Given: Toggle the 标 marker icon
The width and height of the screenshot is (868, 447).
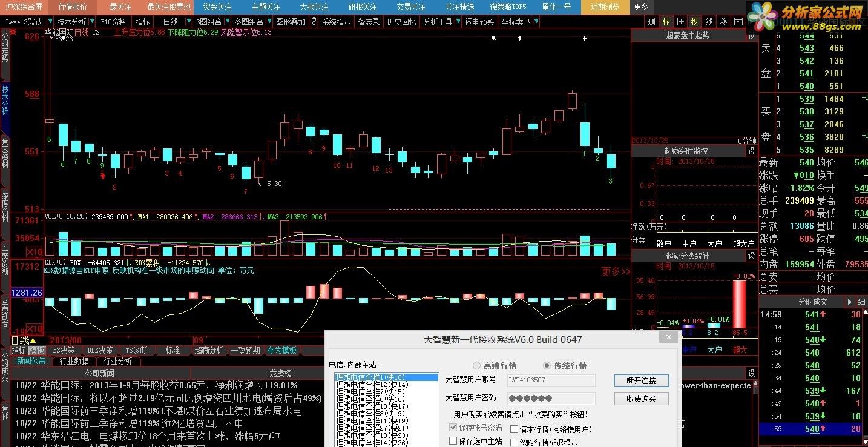Looking at the screenshot, I should coord(666,22).
